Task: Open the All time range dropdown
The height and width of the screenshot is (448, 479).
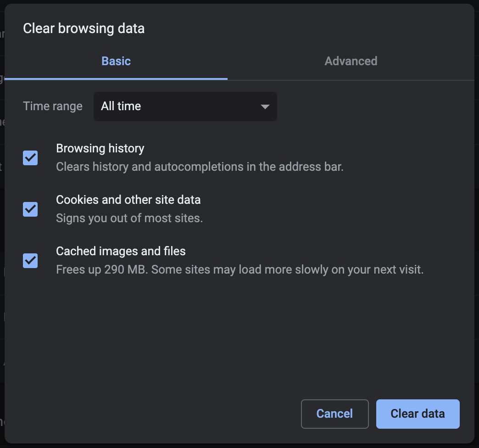Action: click(184, 106)
